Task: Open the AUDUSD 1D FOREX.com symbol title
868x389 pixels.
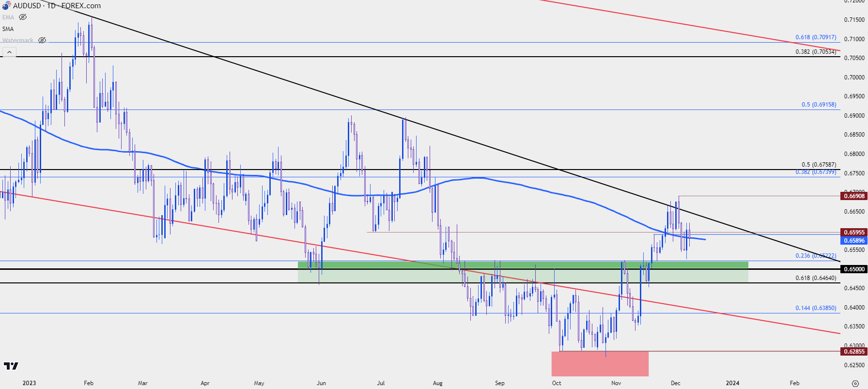Action: click(x=57, y=6)
